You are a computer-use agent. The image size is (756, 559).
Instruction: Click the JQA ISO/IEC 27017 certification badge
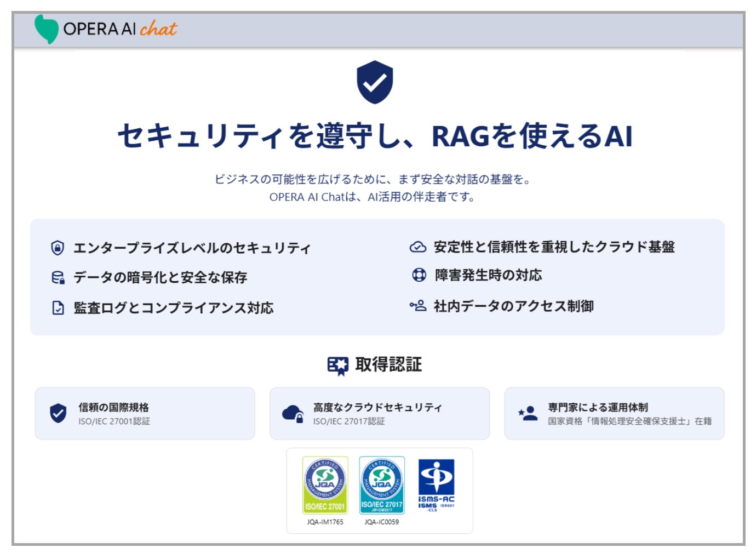(382, 485)
